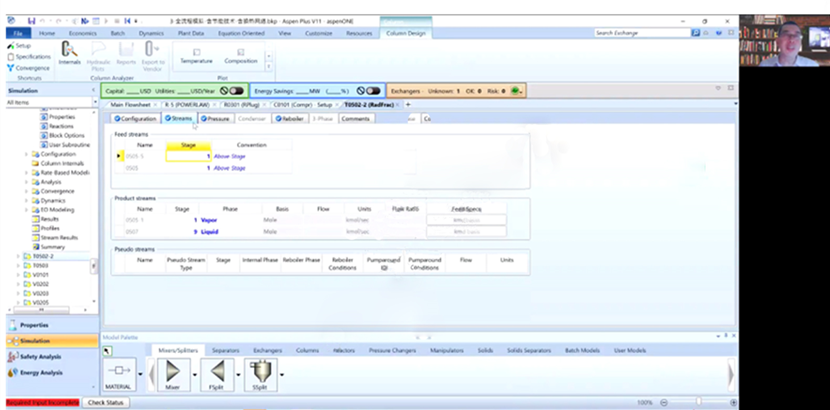The width and height of the screenshot is (830, 410).
Task: Select the Summary item in the tree
Action: tap(52, 247)
